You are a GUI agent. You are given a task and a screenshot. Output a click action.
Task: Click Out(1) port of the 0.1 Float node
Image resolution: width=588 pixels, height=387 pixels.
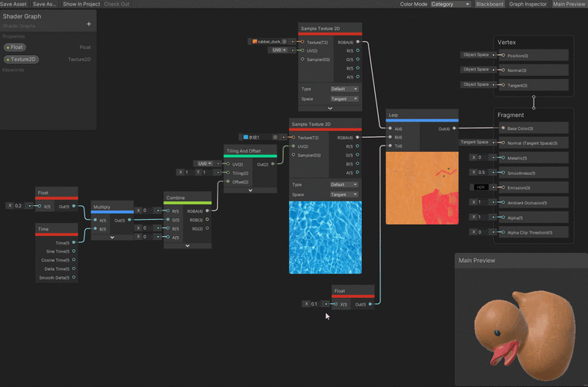pos(370,304)
